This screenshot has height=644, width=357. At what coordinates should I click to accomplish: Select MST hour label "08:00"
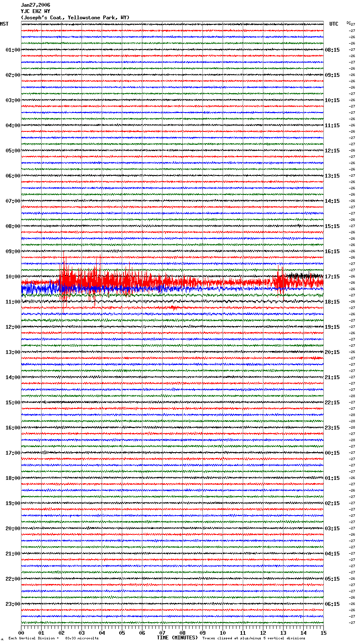click(13, 226)
